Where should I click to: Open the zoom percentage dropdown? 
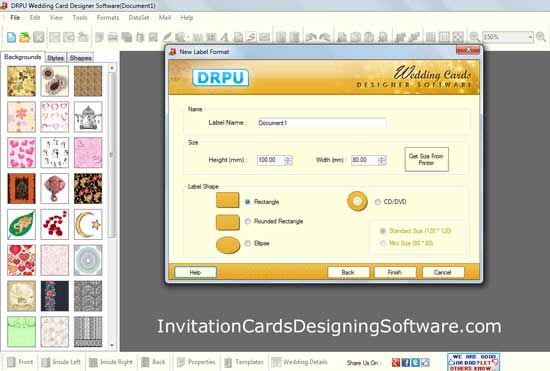tap(530, 37)
